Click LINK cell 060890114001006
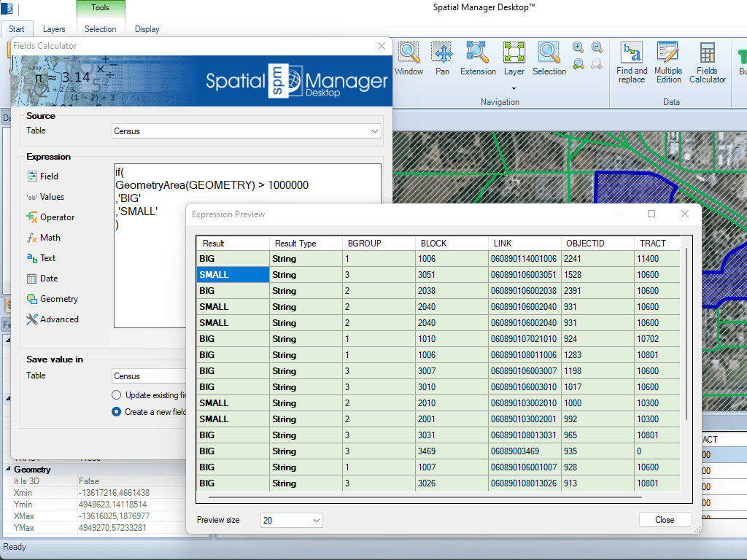This screenshot has height=560, width=747. click(524, 259)
